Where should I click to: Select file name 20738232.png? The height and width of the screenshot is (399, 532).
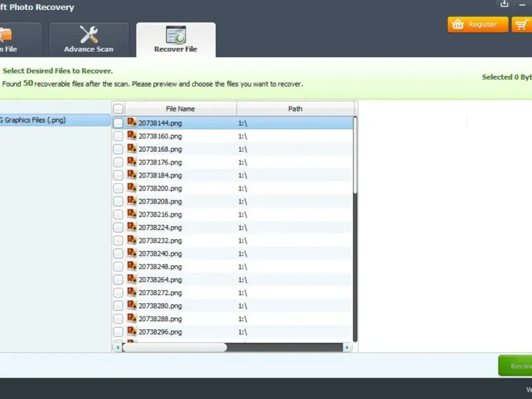coord(160,241)
